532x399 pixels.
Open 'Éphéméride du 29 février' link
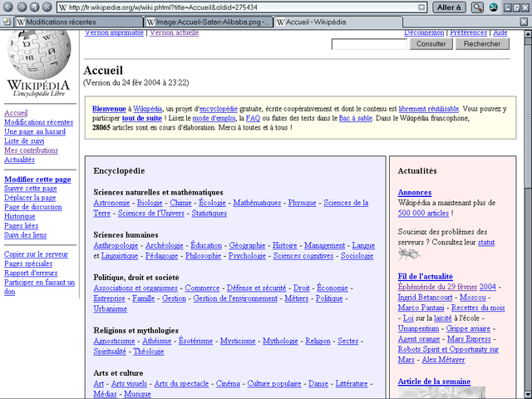pyautogui.click(x=438, y=287)
